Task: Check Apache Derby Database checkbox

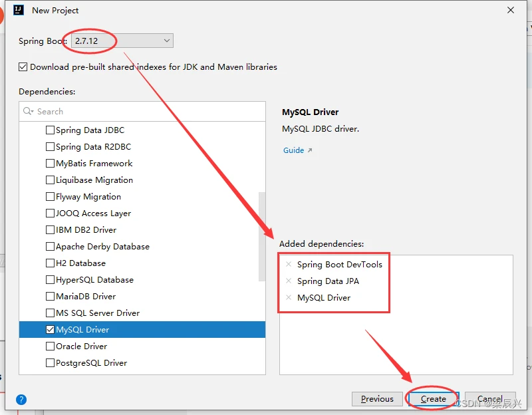Action: (x=50, y=246)
